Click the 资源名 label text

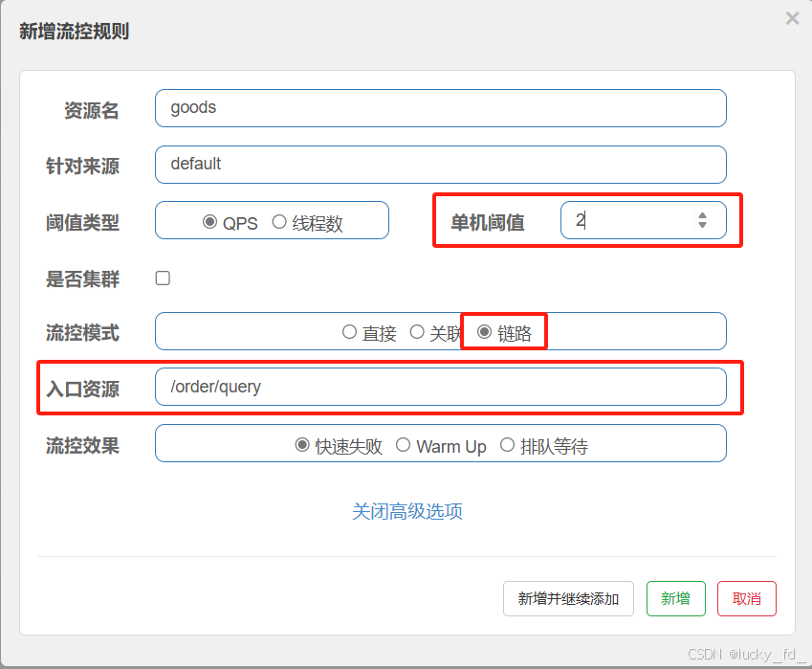pos(91,110)
